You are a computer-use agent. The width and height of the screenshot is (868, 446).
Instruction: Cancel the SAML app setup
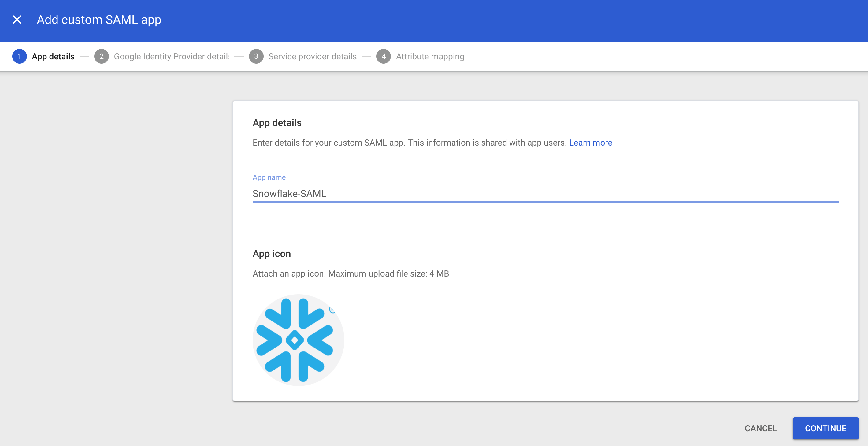(761, 428)
